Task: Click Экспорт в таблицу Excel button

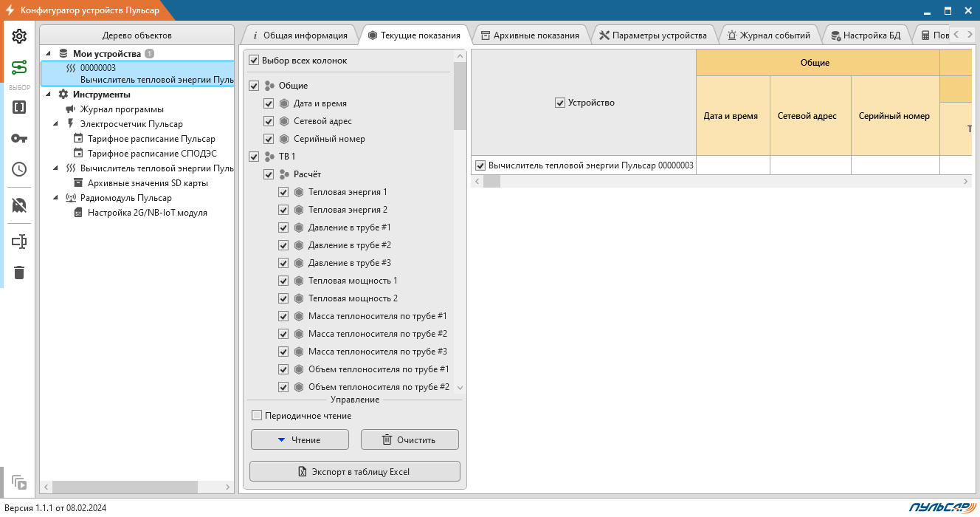Action: click(x=355, y=471)
